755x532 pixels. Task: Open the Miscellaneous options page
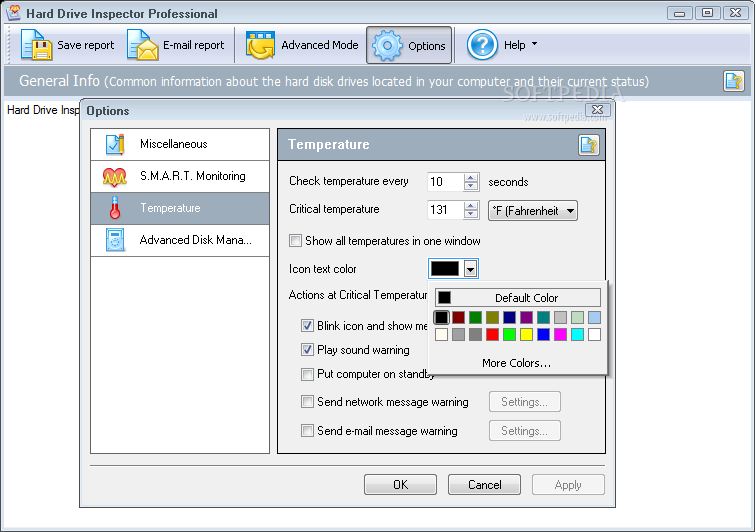tap(180, 144)
